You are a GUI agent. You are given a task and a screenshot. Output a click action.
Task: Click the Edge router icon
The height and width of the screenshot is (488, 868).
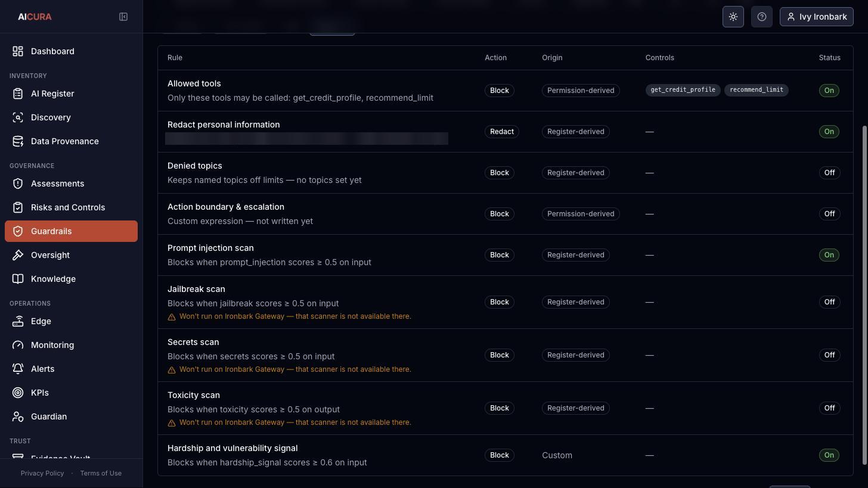[18, 321]
